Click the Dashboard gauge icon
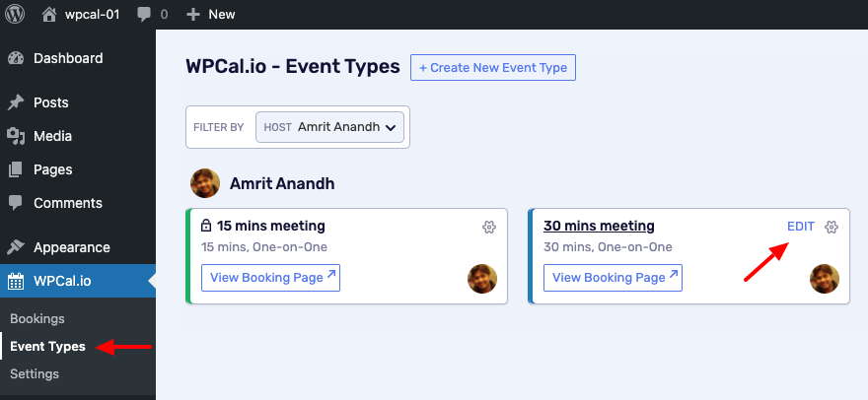The width and height of the screenshot is (868, 400). point(16,58)
